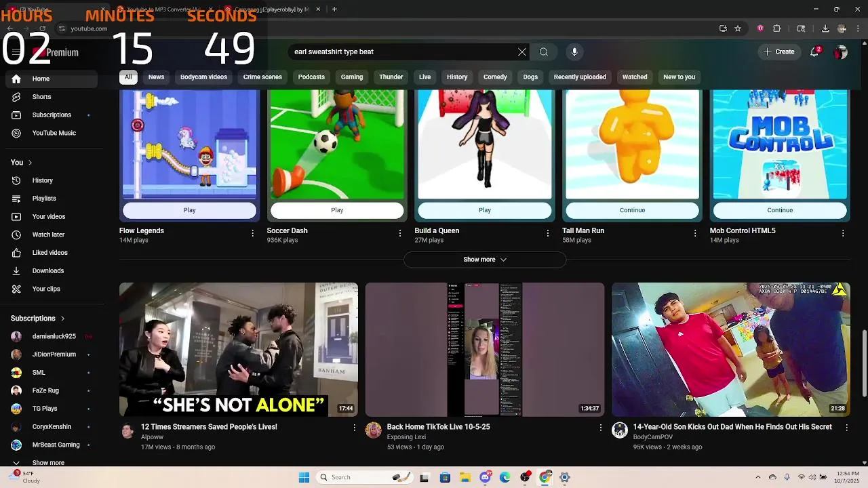868x488 pixels.
Task: Select the News filter chip
Action: pyautogui.click(x=156, y=77)
